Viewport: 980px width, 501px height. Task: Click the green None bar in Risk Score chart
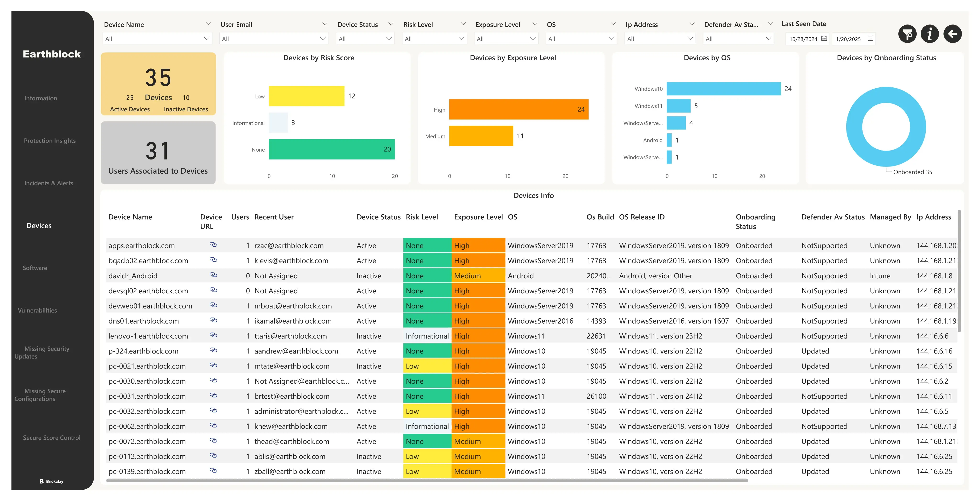331,149
